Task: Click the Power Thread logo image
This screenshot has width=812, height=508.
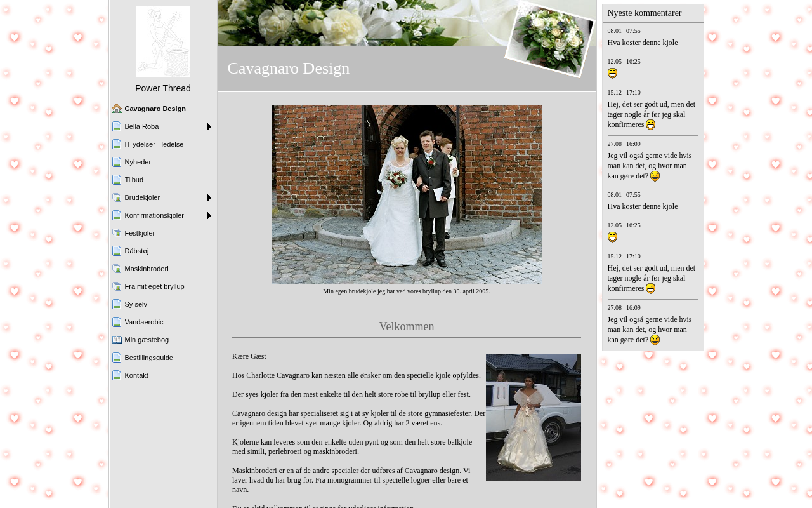Action: (x=163, y=42)
